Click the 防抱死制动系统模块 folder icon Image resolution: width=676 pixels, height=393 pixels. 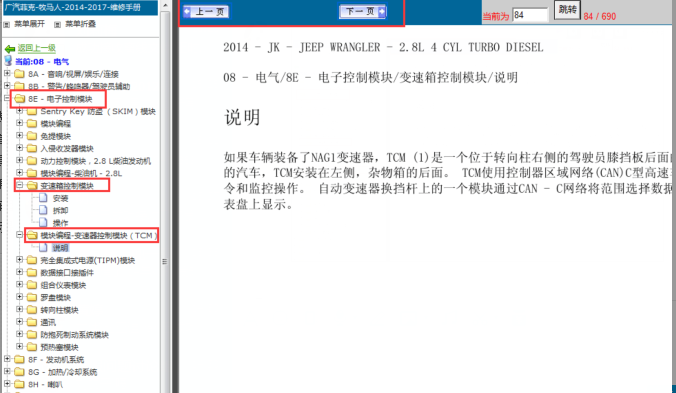click(x=31, y=334)
